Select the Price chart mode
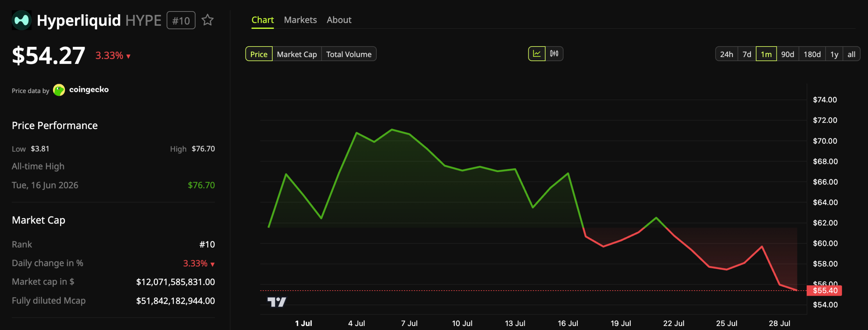Image resolution: width=868 pixels, height=330 pixels. (x=259, y=54)
